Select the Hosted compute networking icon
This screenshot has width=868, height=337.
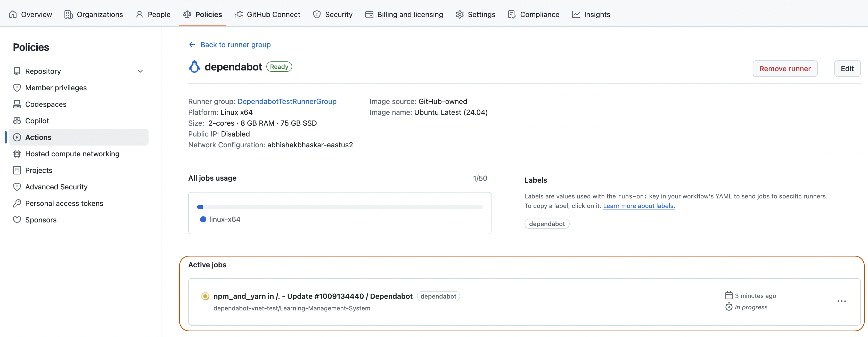(17, 154)
